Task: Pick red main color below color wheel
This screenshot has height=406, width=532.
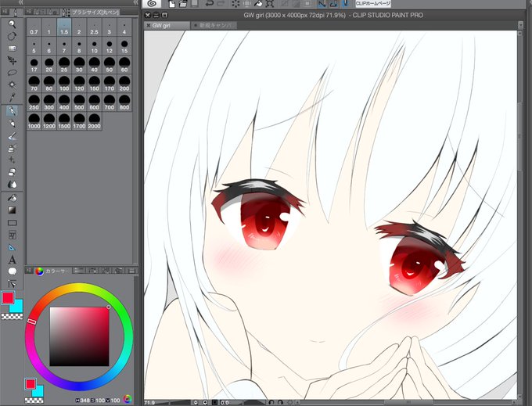Action: [x=31, y=384]
